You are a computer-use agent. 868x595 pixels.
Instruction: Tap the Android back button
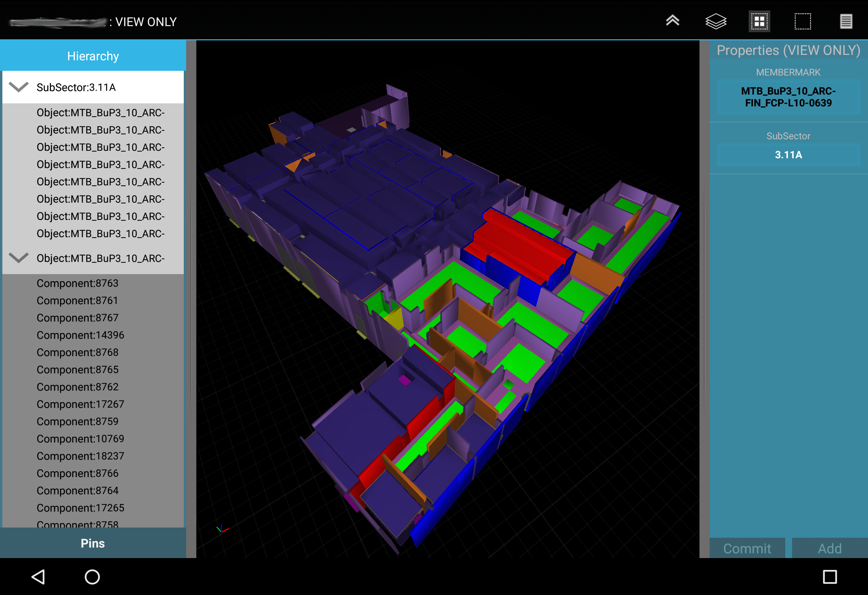click(x=38, y=577)
